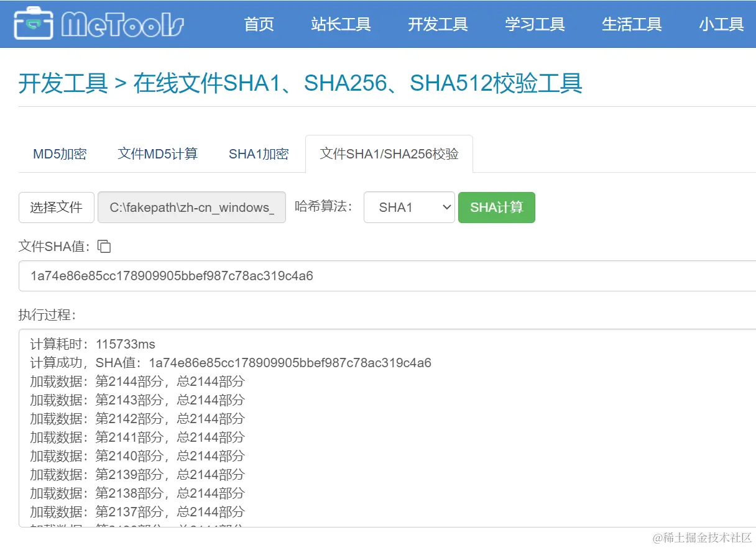The height and width of the screenshot is (548, 756).
Task: Expand the SHA1 selection combo box
Action: 408,207
